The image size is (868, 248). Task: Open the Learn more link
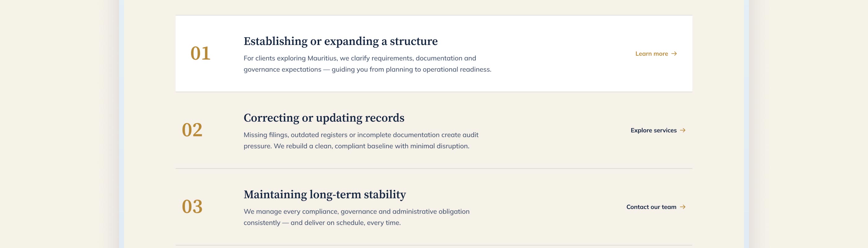click(656, 54)
